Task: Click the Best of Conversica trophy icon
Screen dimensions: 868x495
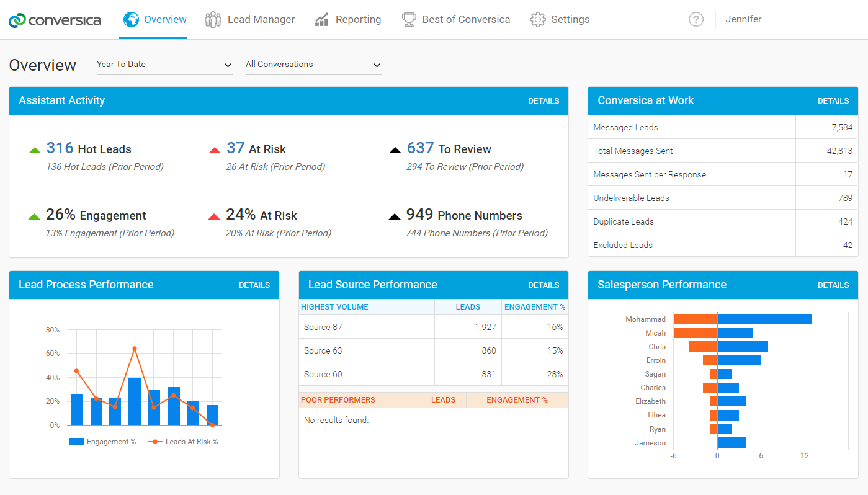Action: [x=409, y=19]
